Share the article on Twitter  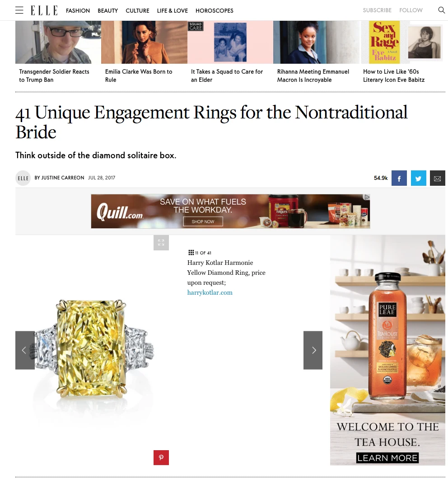[418, 178]
